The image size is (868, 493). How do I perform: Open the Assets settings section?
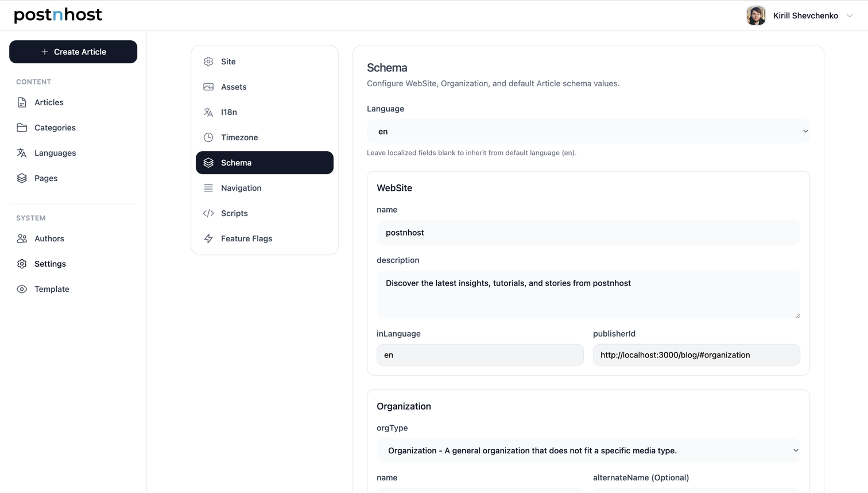tap(265, 87)
